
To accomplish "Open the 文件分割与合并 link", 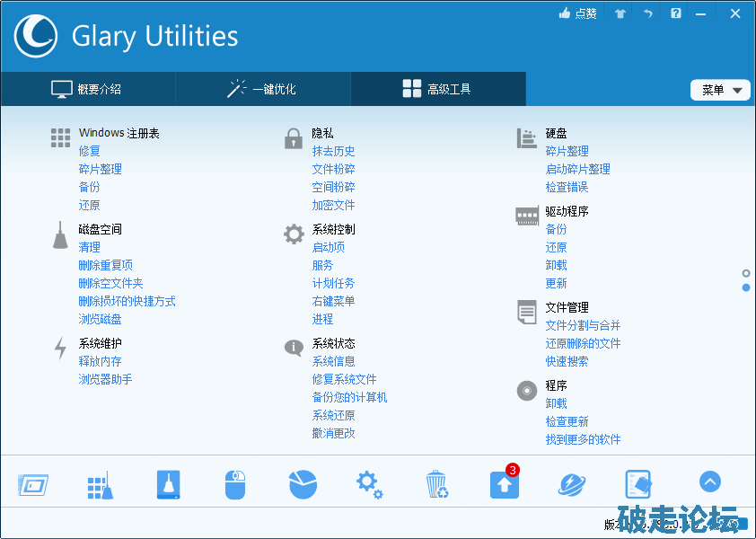I will click(x=583, y=325).
